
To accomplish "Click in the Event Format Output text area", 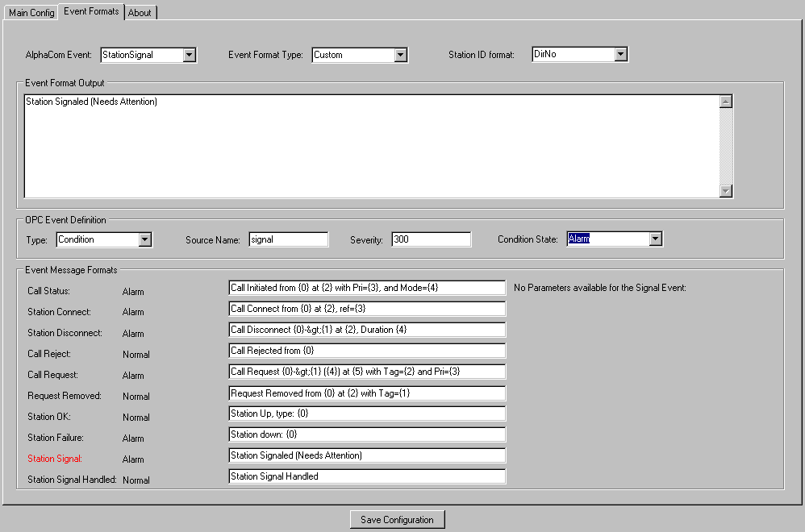I will click(372, 146).
